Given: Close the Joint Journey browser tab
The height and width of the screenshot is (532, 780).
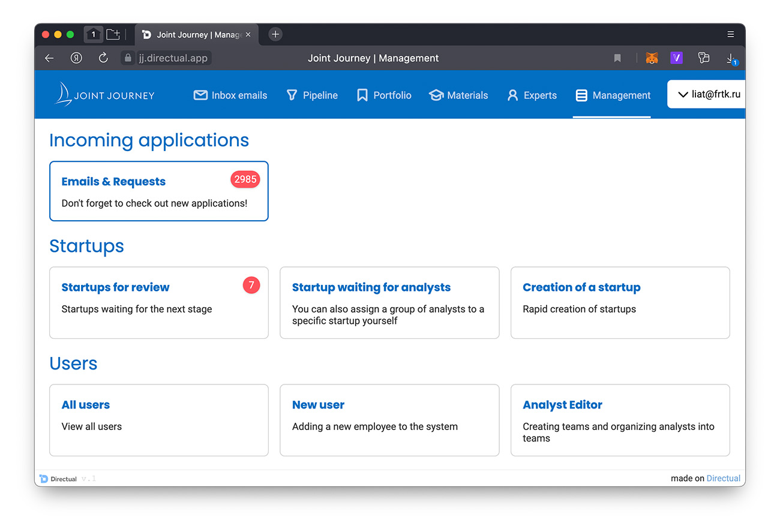Looking at the screenshot, I should pos(248,35).
